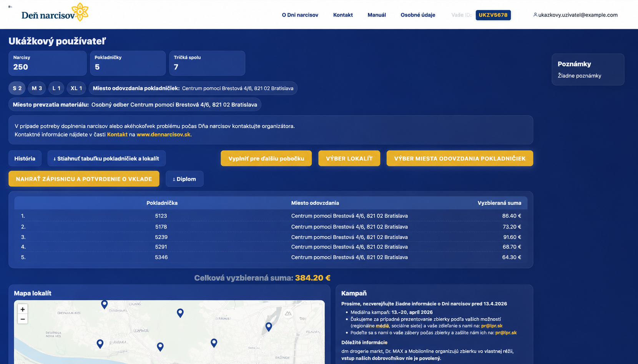This screenshot has width=638, height=364.
Task: Click the 91.60 € amount
Action: (512, 237)
